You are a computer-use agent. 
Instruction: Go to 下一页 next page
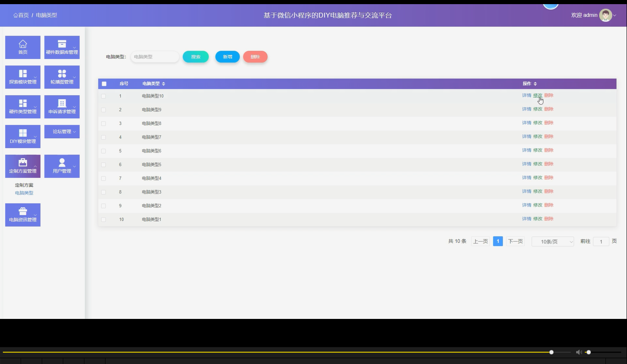point(515,242)
